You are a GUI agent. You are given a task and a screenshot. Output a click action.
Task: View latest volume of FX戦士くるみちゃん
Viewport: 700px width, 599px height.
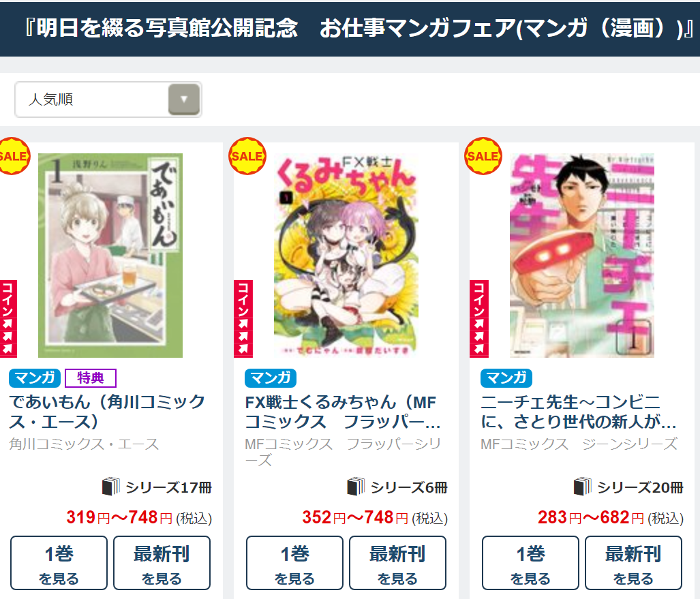[397, 563]
